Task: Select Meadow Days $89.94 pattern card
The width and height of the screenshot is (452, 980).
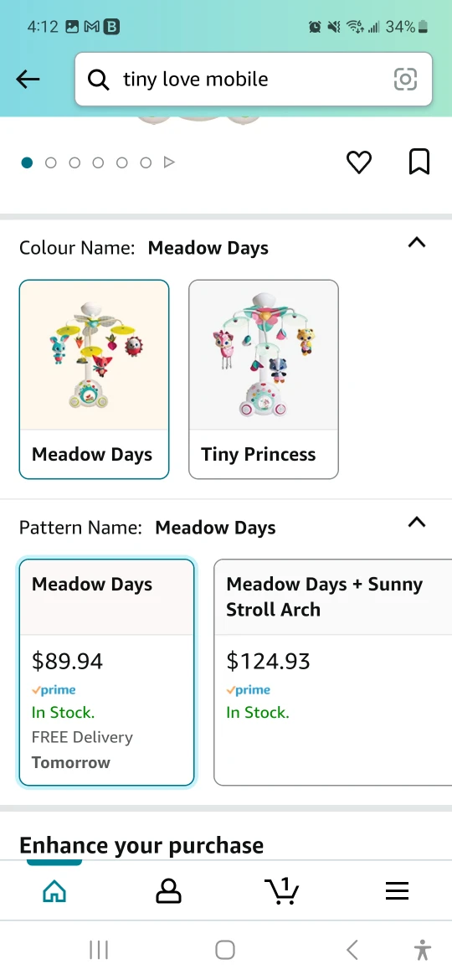Action: point(107,672)
